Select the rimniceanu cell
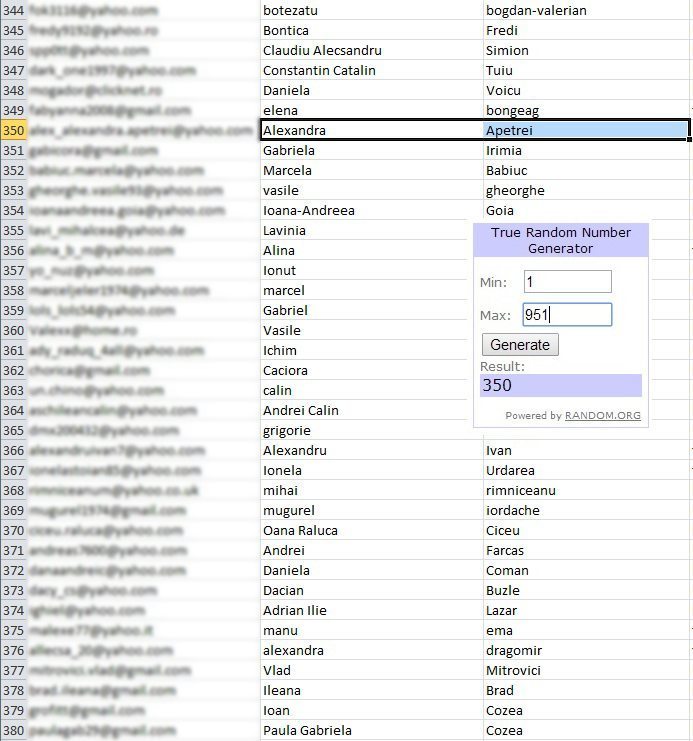Screen dimensions: 693x741 586,491
